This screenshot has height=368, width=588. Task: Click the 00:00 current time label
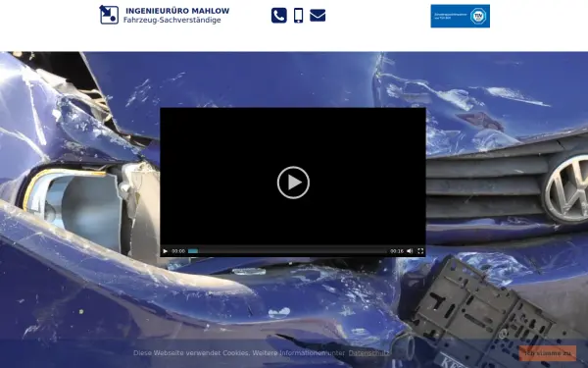pyautogui.click(x=178, y=251)
